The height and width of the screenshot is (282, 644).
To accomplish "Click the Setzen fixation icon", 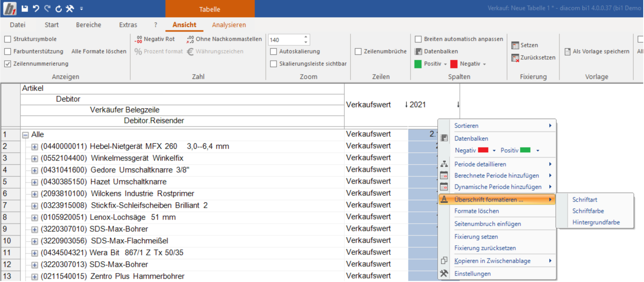I will 515,45.
